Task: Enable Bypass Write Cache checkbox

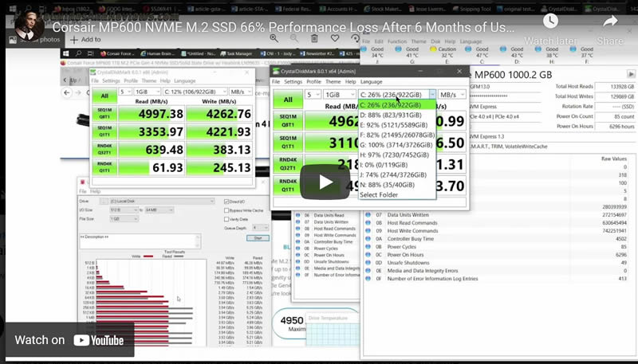Action: pos(226,210)
